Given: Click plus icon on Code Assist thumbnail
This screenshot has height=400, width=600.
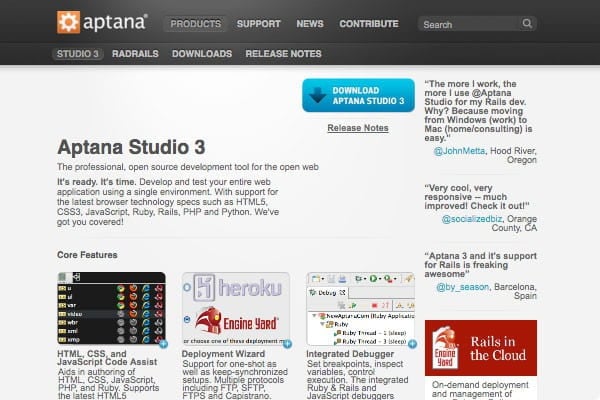Looking at the screenshot, I should coord(163,344).
